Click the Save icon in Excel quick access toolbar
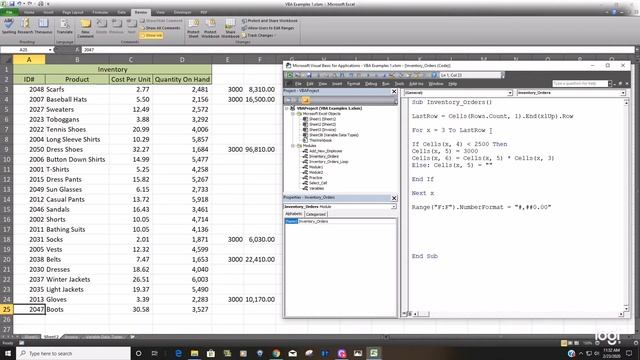The width and height of the screenshot is (640, 360). point(11,4)
